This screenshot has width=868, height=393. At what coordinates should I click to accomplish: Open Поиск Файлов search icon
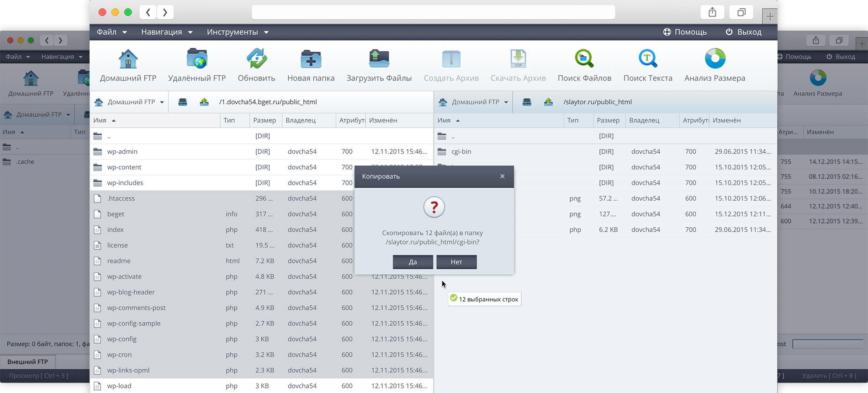[584, 59]
